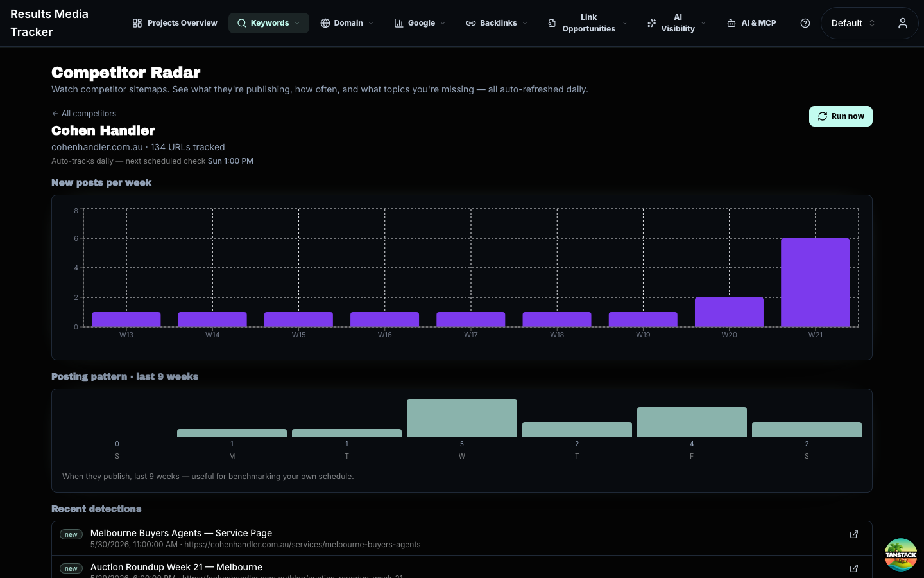Click the W13 bar in weekly chart
The height and width of the screenshot is (578, 924).
click(126, 320)
